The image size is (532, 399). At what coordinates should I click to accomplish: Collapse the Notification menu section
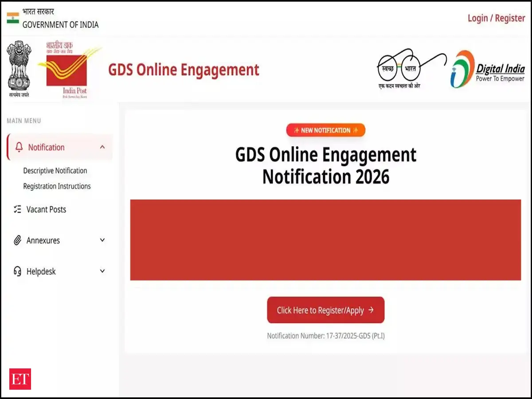102,147
